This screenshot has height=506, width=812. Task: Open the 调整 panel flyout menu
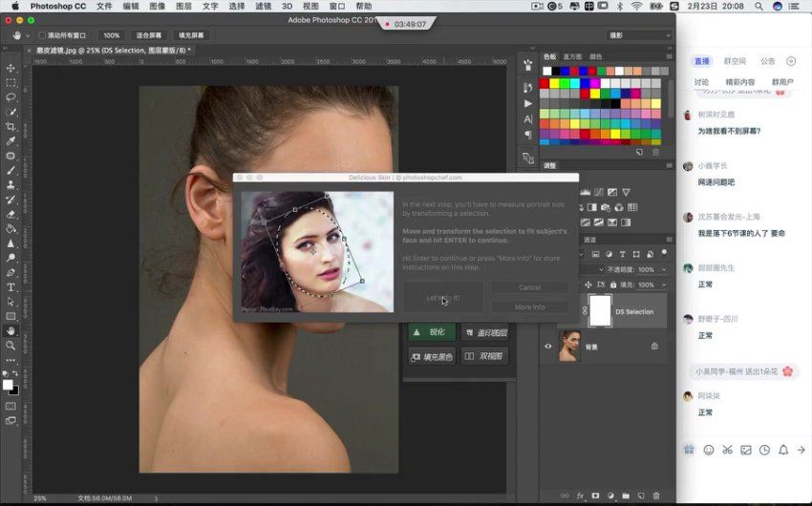point(669,165)
